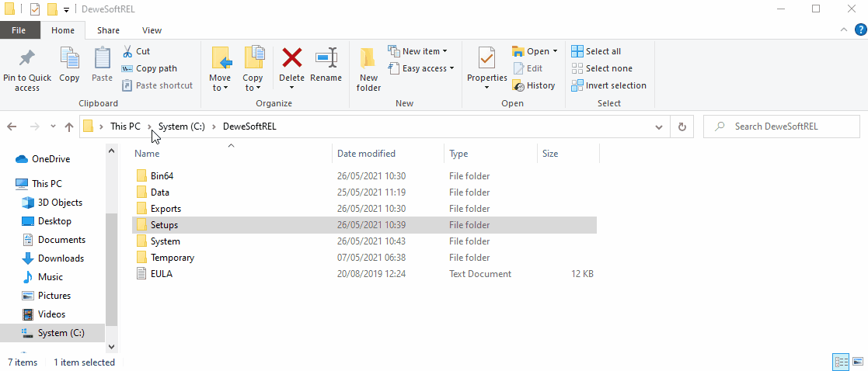Open 3D Objects in sidebar
Viewport: 868px width, 371px height.
click(52, 203)
